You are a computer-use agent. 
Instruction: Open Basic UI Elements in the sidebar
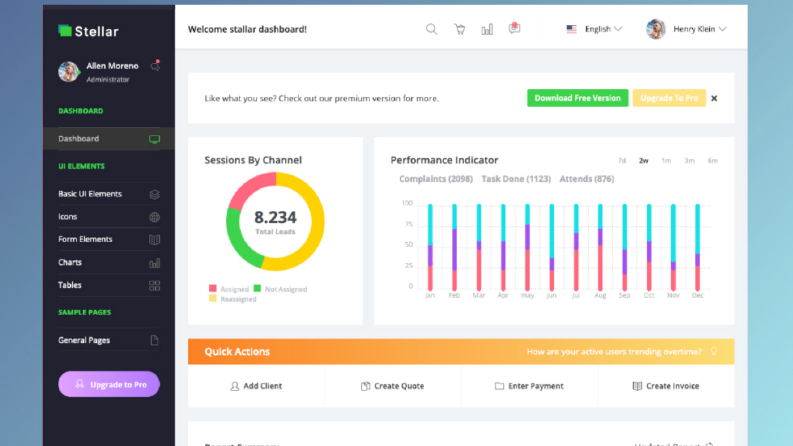(x=109, y=194)
